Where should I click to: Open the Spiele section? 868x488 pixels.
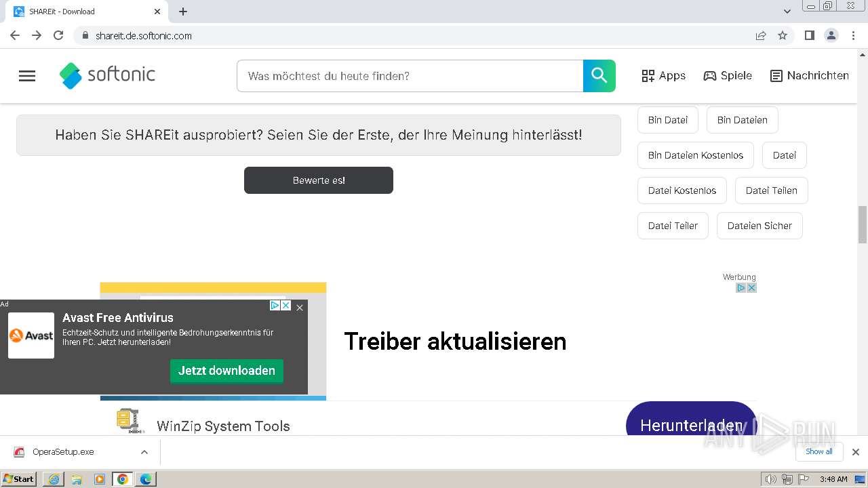point(728,76)
